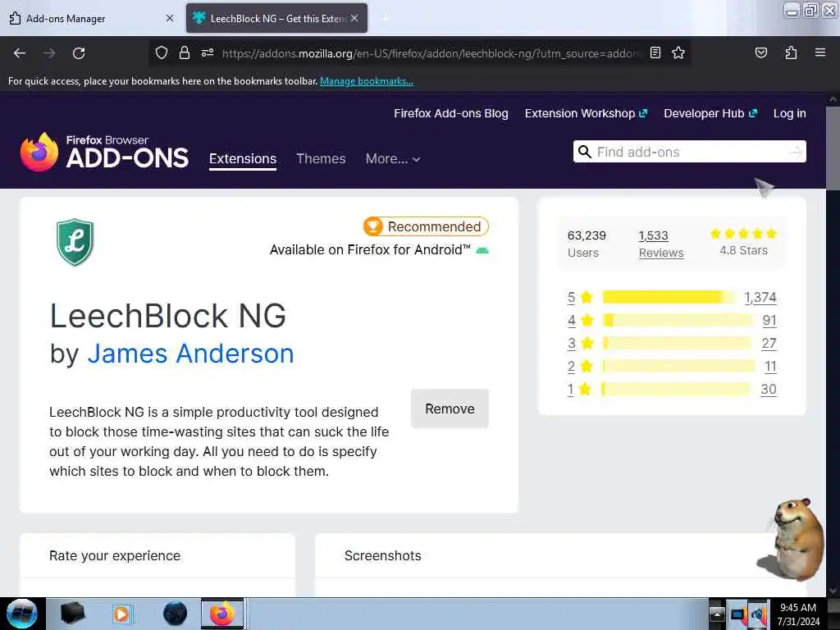The height and width of the screenshot is (630, 840).
Task: Open the 1,374 five-star reviews count
Action: (x=760, y=297)
